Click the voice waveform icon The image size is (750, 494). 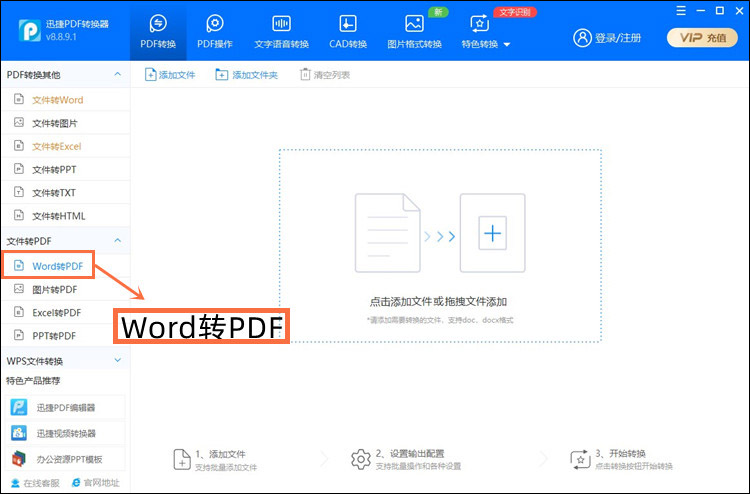(281, 23)
